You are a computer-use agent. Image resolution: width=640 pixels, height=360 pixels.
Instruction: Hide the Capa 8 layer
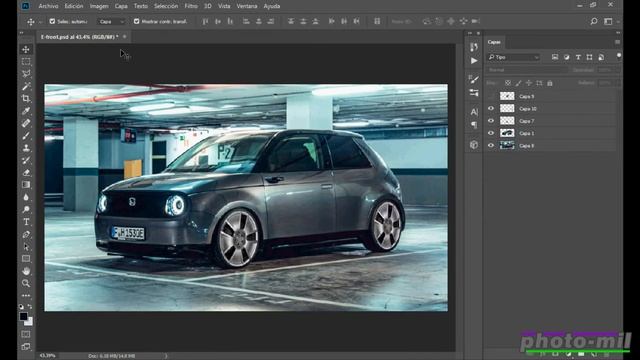coord(491,145)
